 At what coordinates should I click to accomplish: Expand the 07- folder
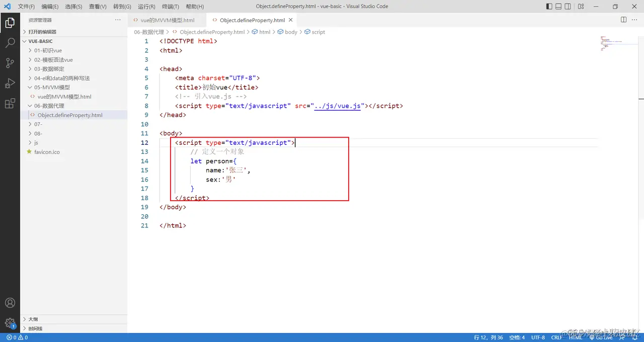73,124
